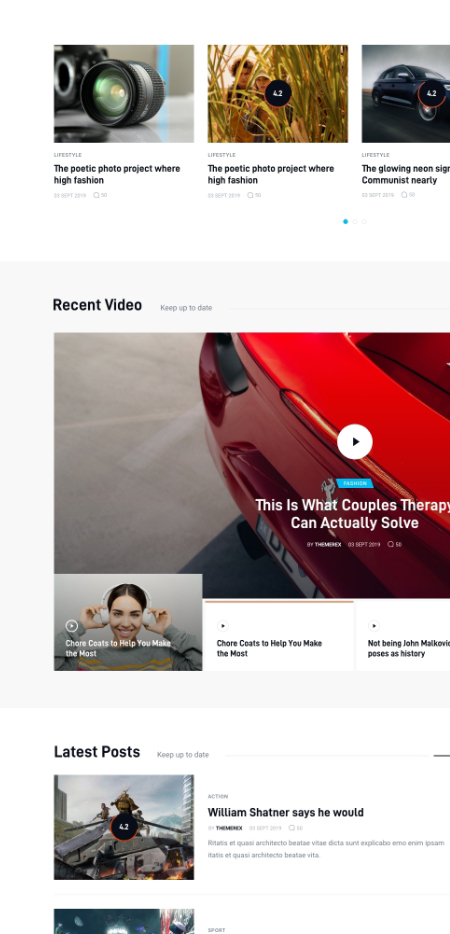Open 'The glowing neon sign' post title
Viewport: 450px width, 934px height.
(406, 175)
